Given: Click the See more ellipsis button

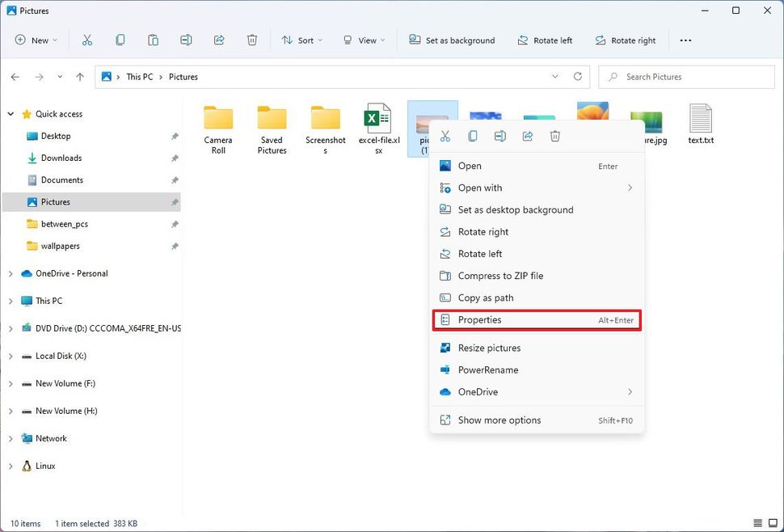Looking at the screenshot, I should pos(685,40).
